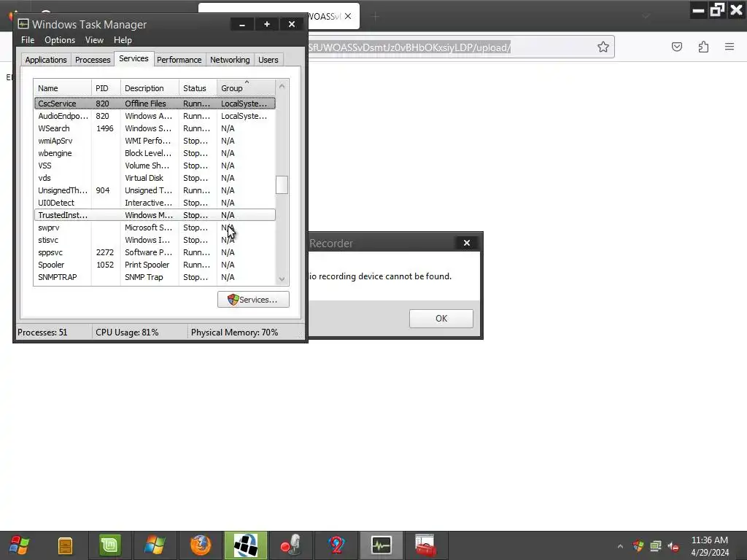Open the File menu in Task Manager

point(28,40)
